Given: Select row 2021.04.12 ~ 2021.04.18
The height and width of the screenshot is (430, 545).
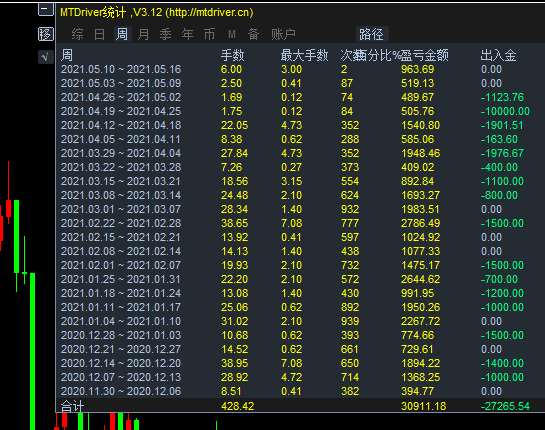Looking at the screenshot, I should 300,125.
